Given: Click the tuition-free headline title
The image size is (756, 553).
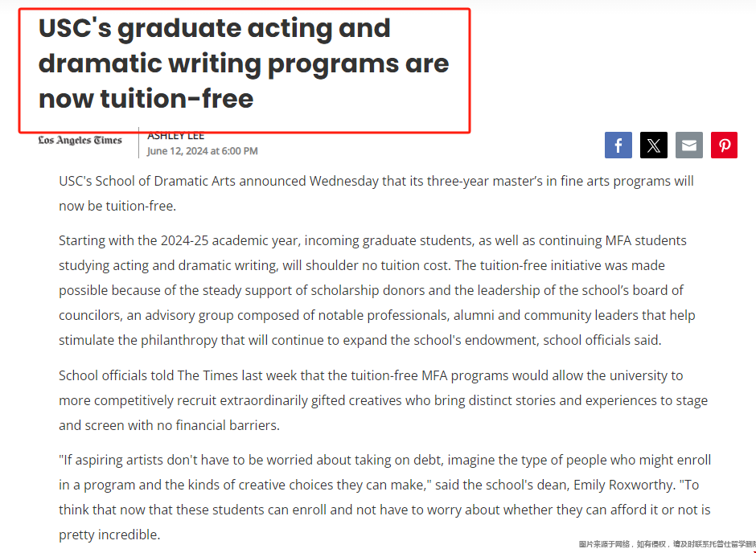Looking at the screenshot, I should (x=244, y=63).
